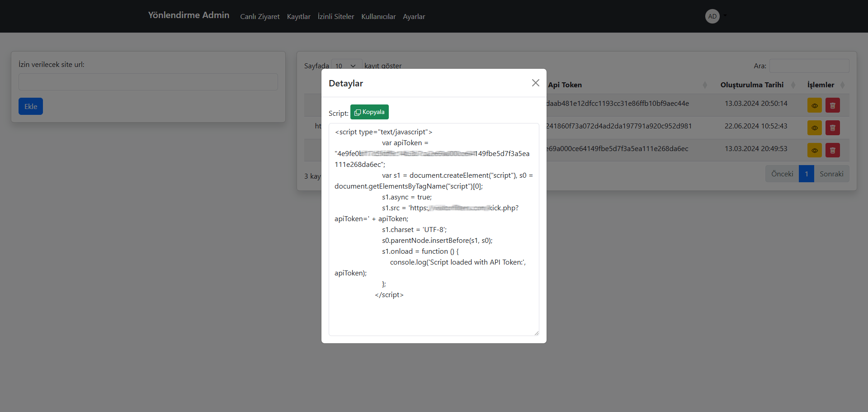
Task: Focus the site URL input field
Action: click(148, 82)
